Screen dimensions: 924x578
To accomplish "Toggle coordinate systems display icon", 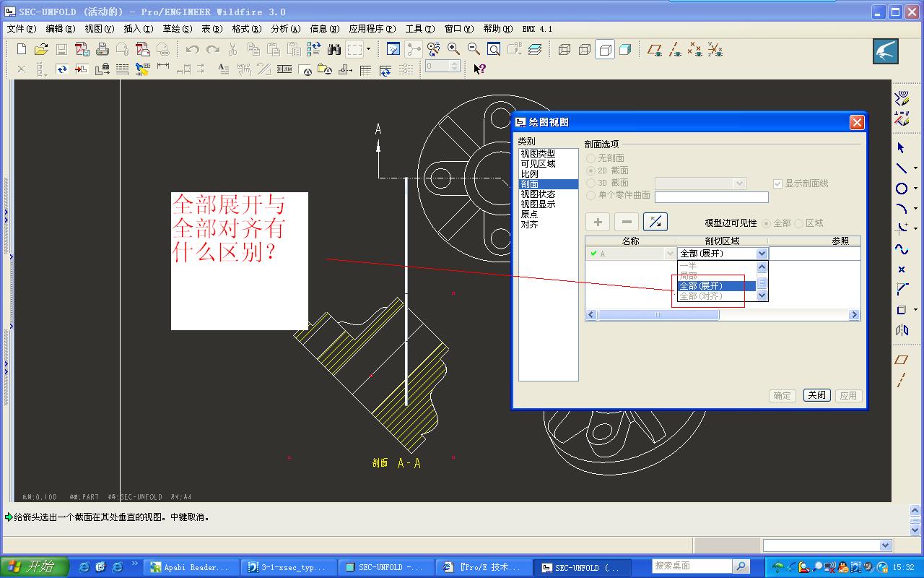I will click(715, 49).
